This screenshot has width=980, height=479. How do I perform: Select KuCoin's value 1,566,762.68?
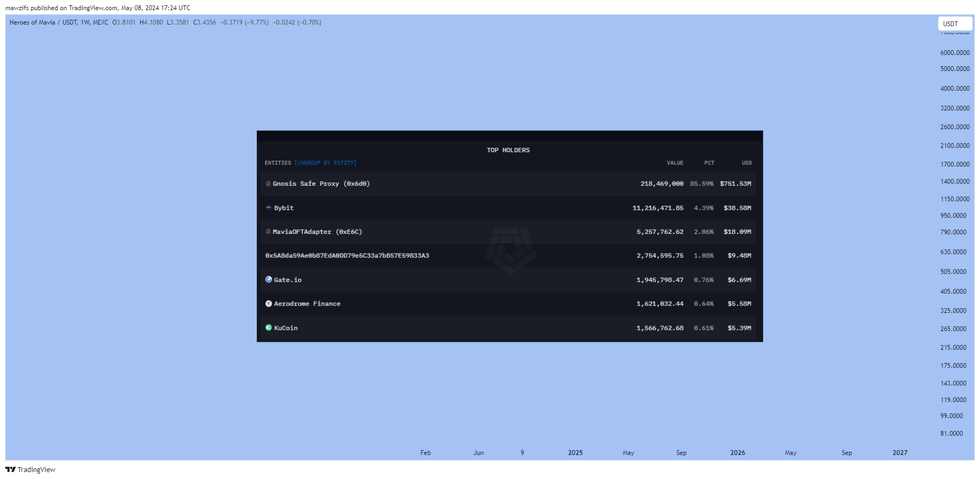(660, 328)
